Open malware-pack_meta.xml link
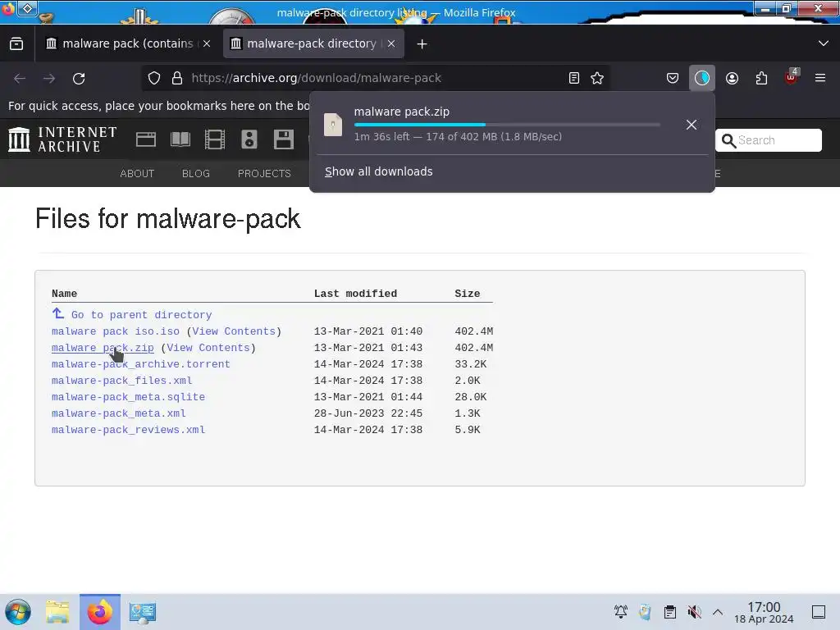The image size is (840, 630). point(118,413)
